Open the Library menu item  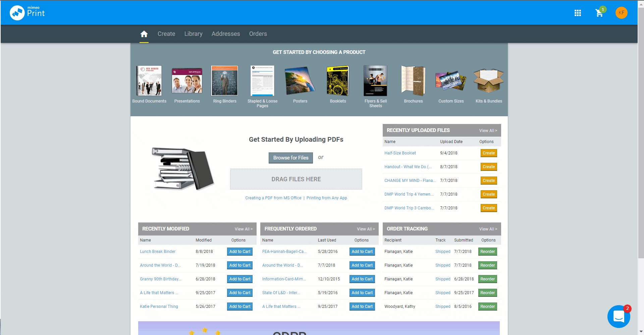click(193, 34)
